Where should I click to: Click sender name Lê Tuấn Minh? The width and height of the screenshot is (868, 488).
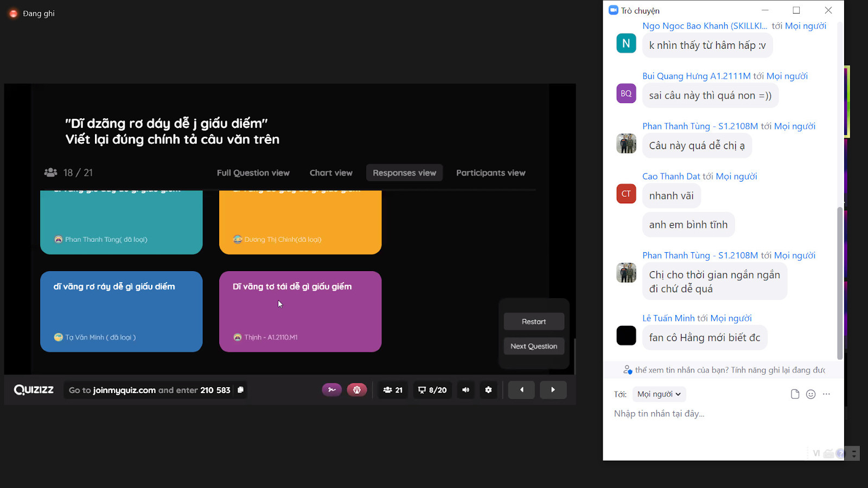(x=668, y=318)
